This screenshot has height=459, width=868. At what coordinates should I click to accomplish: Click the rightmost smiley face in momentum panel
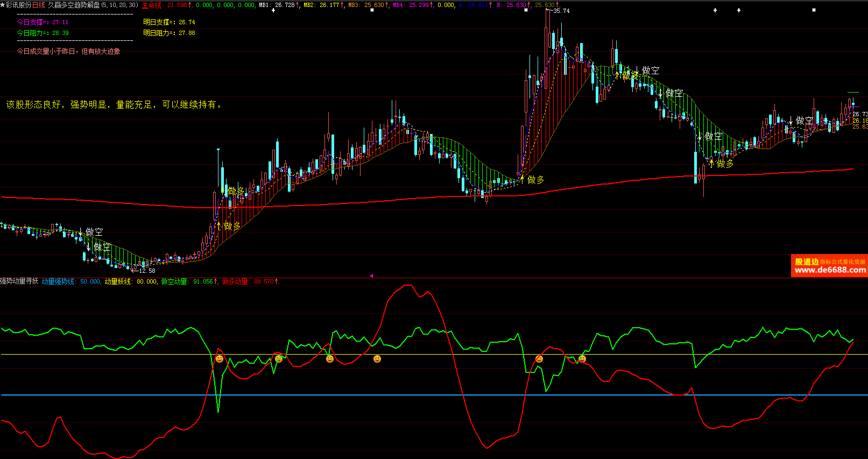coord(582,359)
